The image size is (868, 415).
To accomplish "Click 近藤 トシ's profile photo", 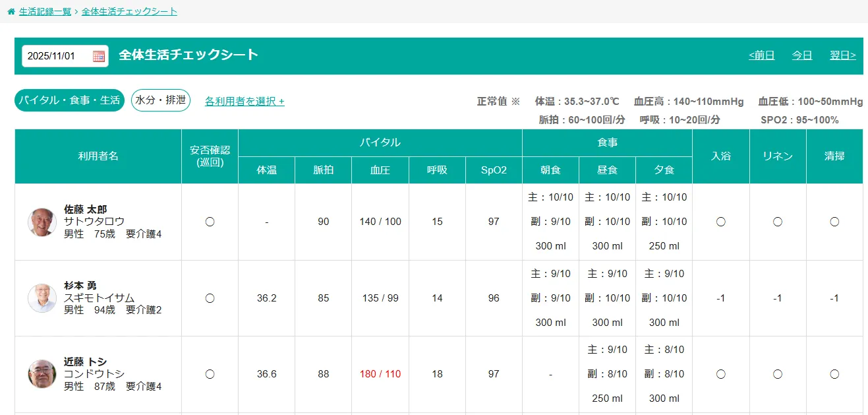I will pyautogui.click(x=42, y=374).
